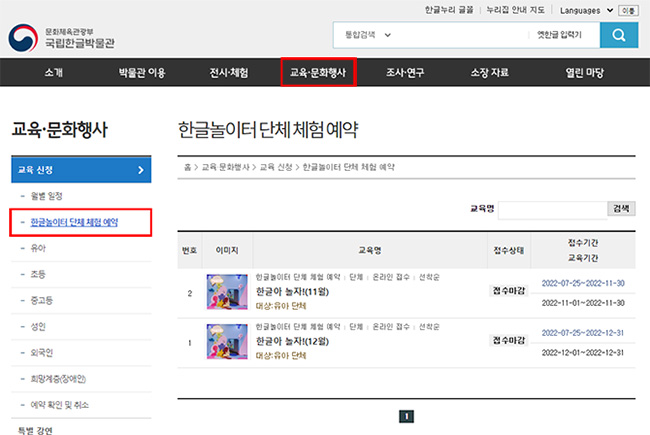The width and height of the screenshot is (650, 435).
Task: Click date range 2022-07-25~2022-12-31
Action: tap(583, 333)
